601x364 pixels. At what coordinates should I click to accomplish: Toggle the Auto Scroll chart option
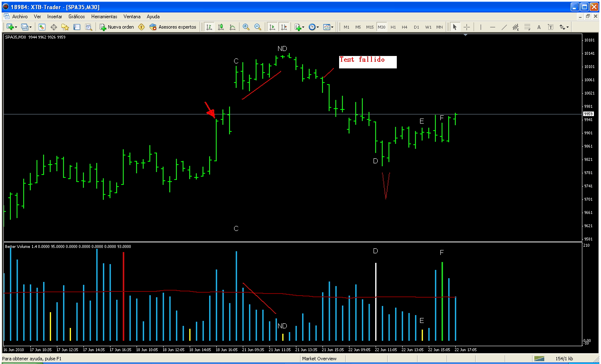[272, 27]
